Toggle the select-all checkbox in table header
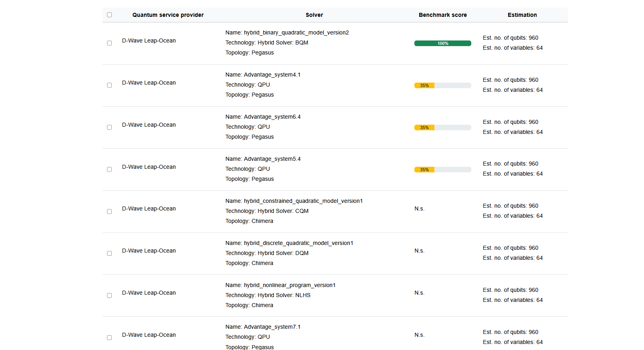 coord(109,15)
